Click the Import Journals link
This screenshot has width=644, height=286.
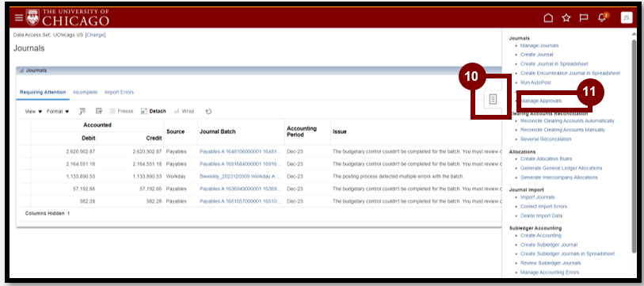tap(537, 197)
